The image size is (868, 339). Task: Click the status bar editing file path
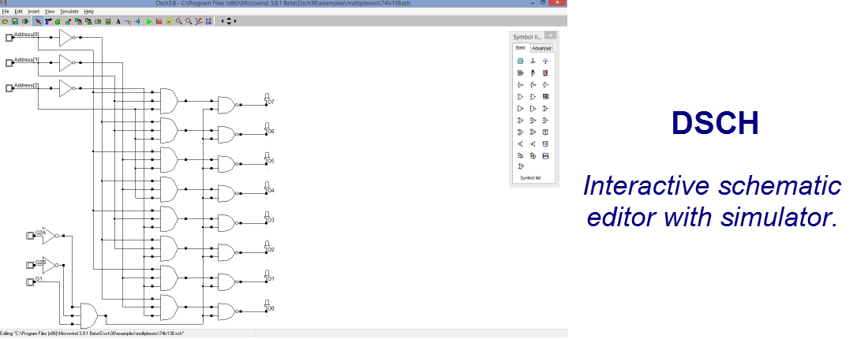tap(92, 333)
